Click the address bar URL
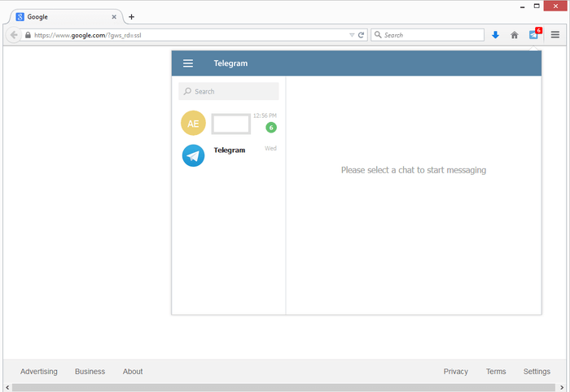Screen dimensions: 570x392 click(88, 35)
